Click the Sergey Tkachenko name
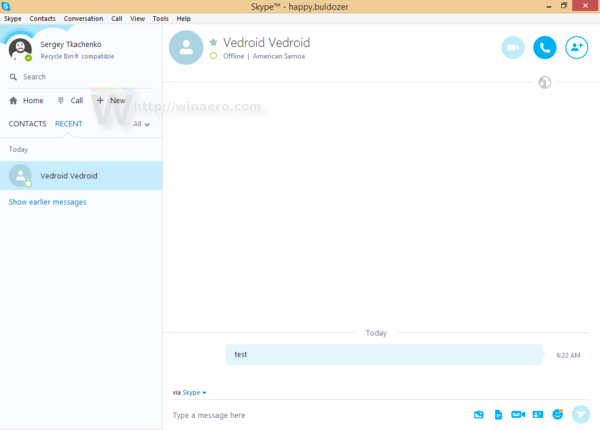The image size is (600, 430). pos(71,44)
